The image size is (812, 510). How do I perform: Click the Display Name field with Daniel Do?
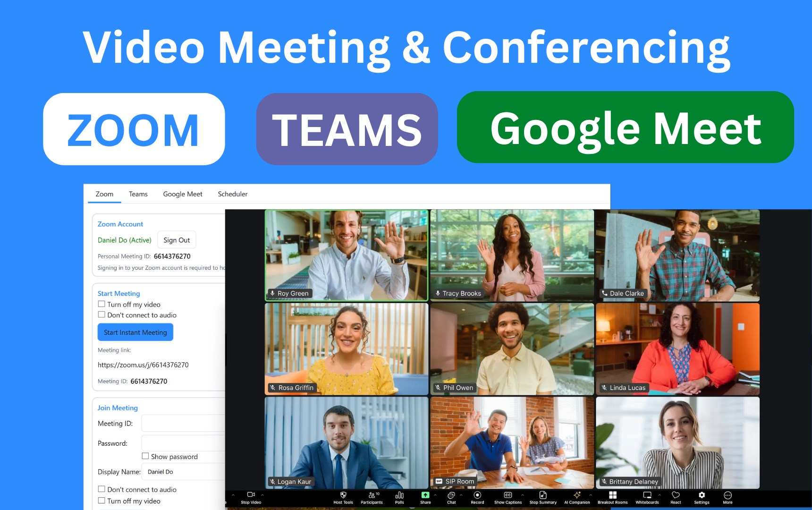pos(183,471)
